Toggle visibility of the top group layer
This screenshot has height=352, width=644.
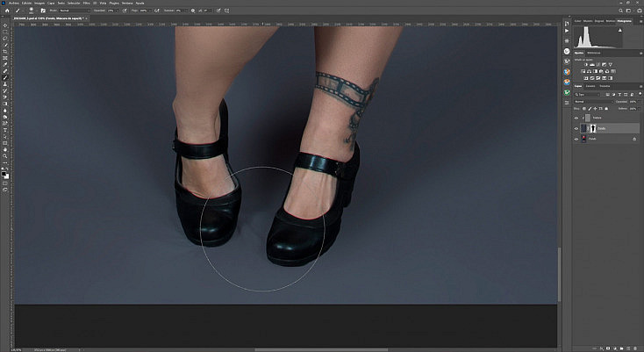(x=576, y=118)
